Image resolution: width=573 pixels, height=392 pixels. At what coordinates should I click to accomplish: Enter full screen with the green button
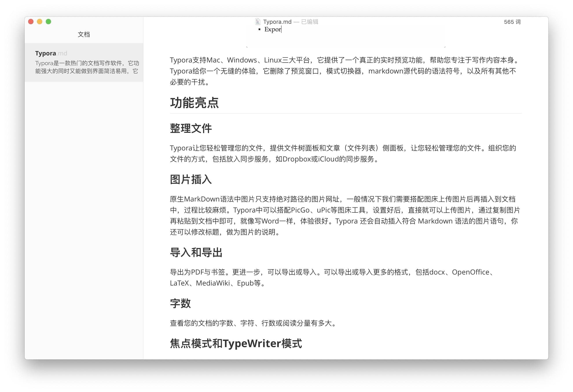pos(48,22)
